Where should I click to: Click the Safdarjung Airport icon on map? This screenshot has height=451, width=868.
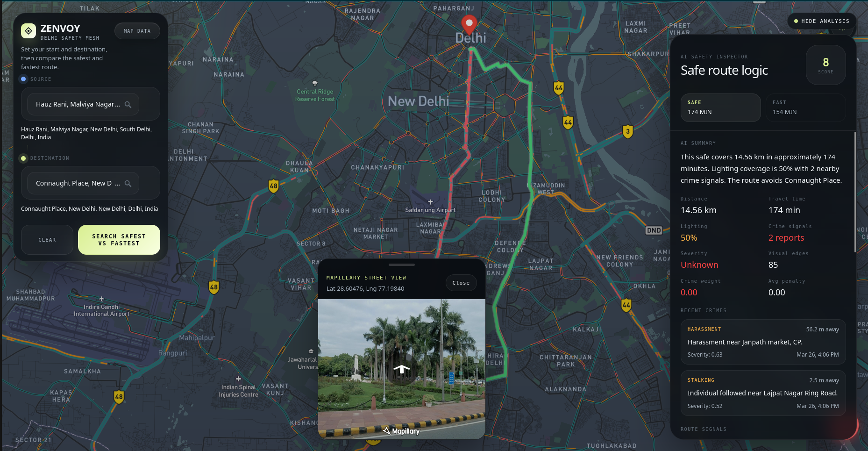(x=431, y=202)
